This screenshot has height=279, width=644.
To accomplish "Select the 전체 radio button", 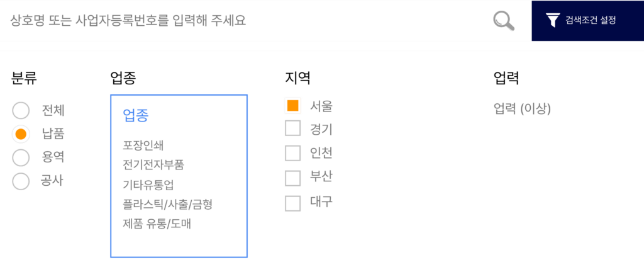I will [x=21, y=111].
